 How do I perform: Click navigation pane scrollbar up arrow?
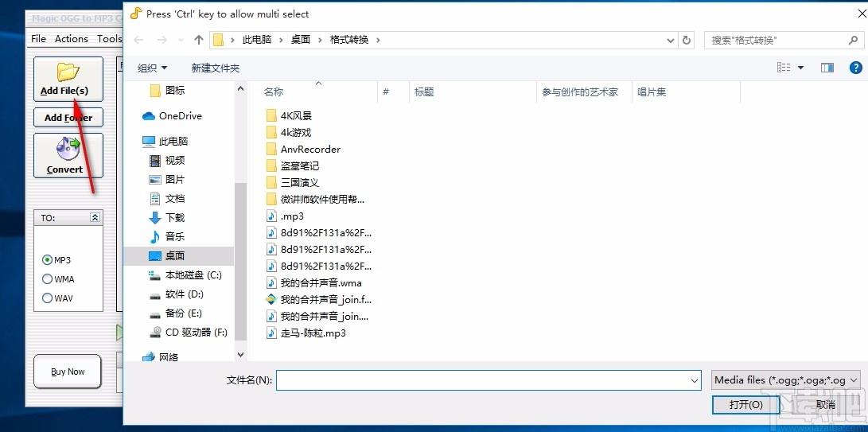[x=240, y=88]
